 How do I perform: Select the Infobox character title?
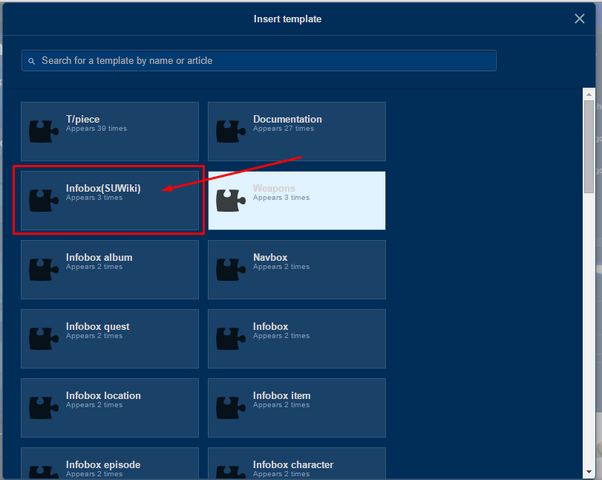(293, 465)
